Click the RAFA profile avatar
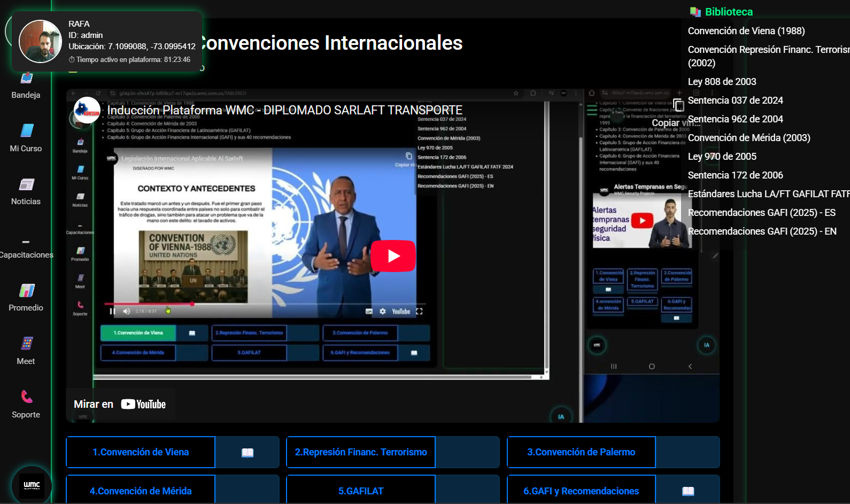The image size is (850, 504). pyautogui.click(x=41, y=42)
